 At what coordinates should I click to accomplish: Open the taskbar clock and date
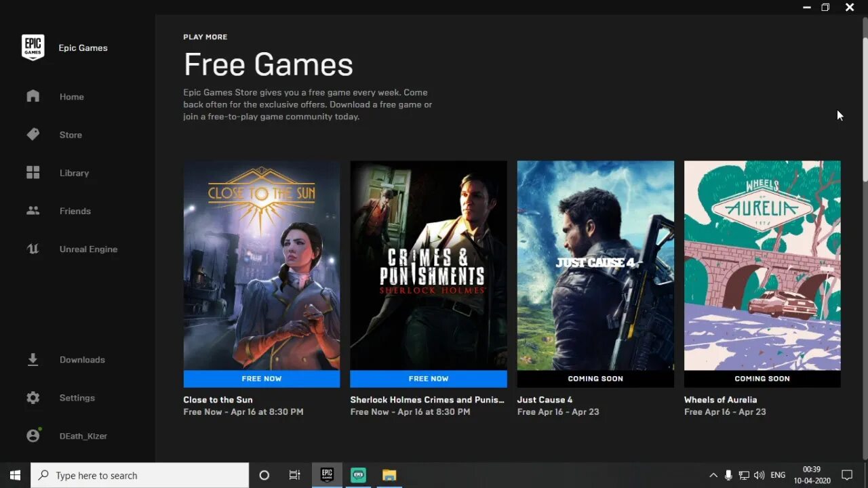(x=812, y=475)
